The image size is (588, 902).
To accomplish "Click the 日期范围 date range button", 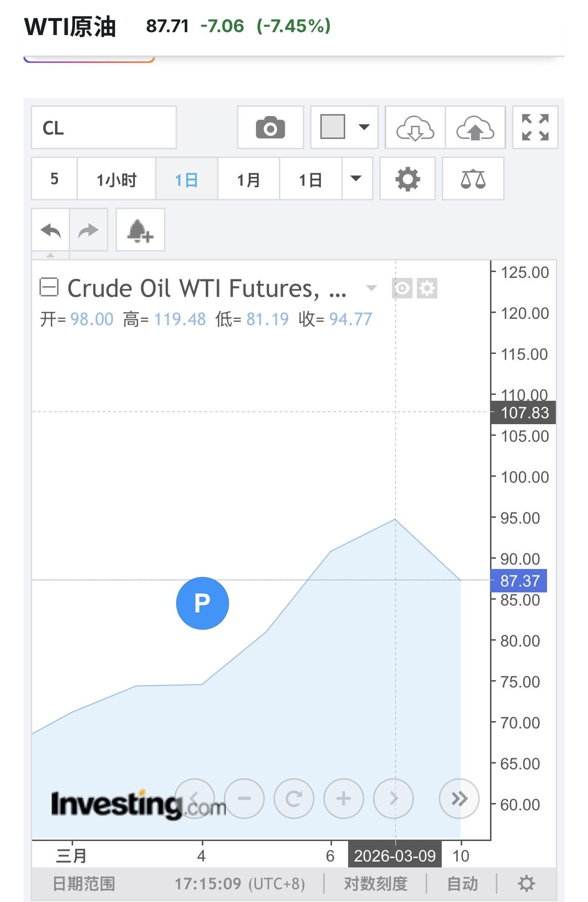I will (x=83, y=883).
